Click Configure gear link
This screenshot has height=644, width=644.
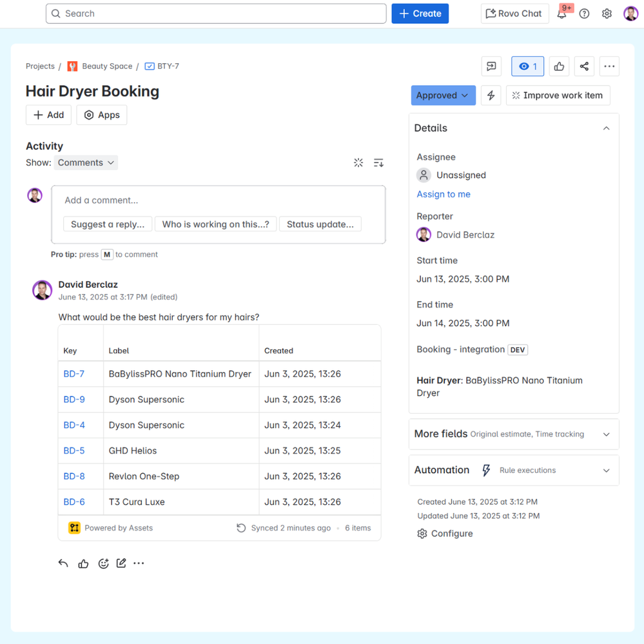(445, 534)
